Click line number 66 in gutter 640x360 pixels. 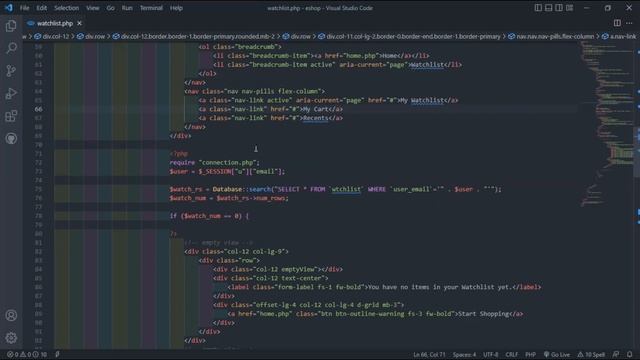tap(38, 109)
